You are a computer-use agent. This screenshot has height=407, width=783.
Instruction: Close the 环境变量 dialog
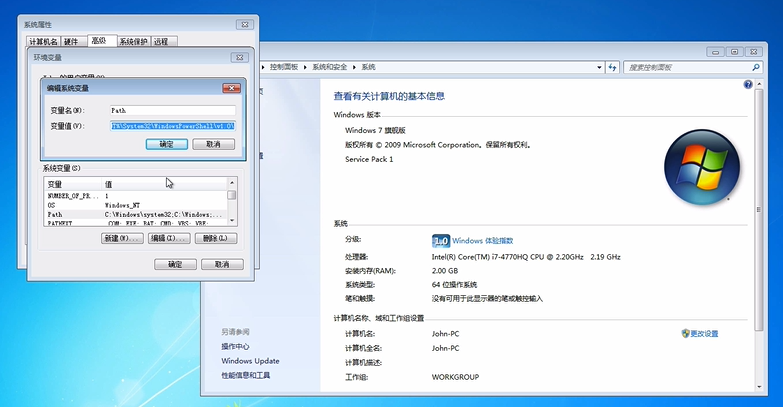(x=240, y=57)
